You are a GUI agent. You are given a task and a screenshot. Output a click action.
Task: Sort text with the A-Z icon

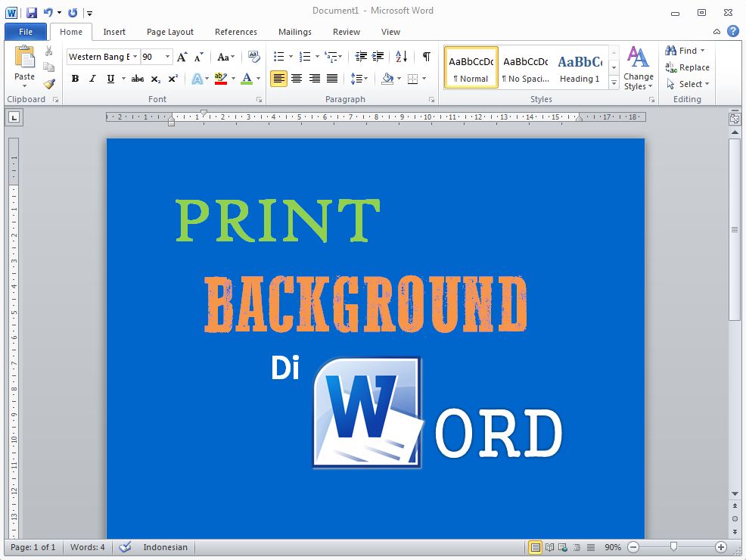pos(402,57)
